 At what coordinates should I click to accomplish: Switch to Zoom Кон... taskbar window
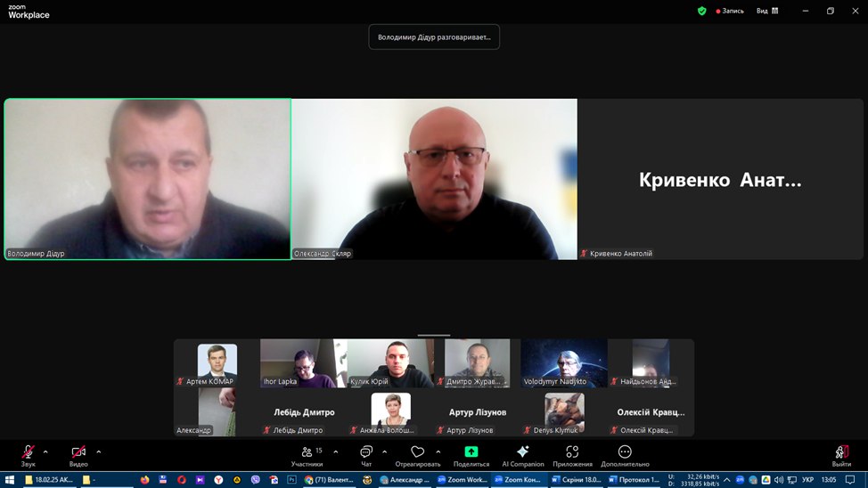[x=518, y=480]
